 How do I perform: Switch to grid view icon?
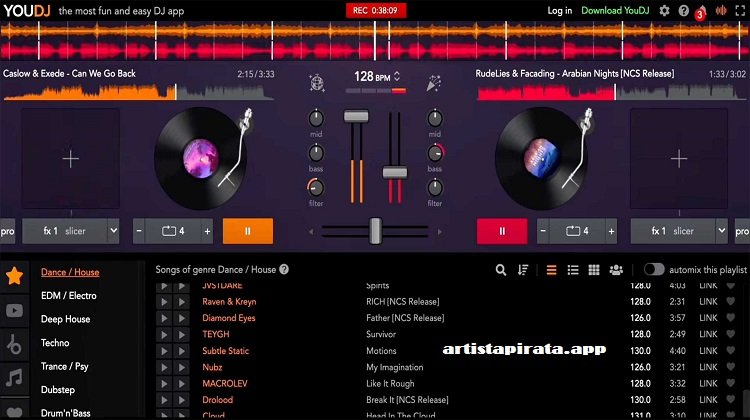pos(594,270)
